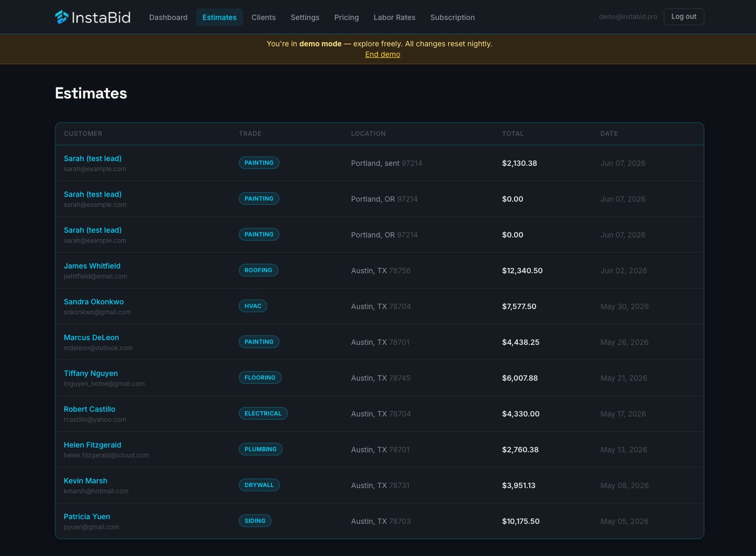
Task: Open Sarah's estimate totaling $2,130.38
Action: tap(92, 158)
